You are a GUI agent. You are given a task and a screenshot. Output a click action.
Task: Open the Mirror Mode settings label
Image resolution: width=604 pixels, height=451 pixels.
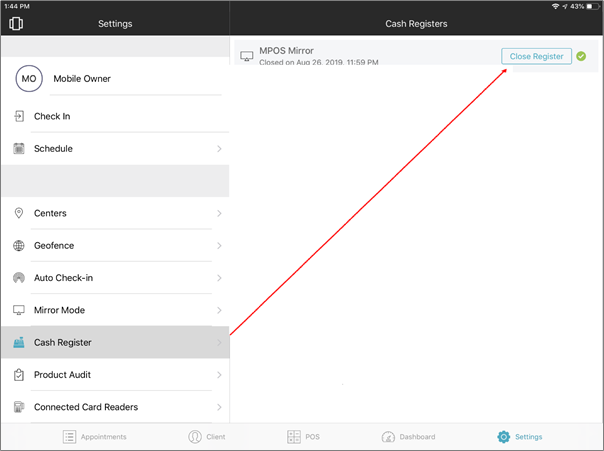pos(59,310)
